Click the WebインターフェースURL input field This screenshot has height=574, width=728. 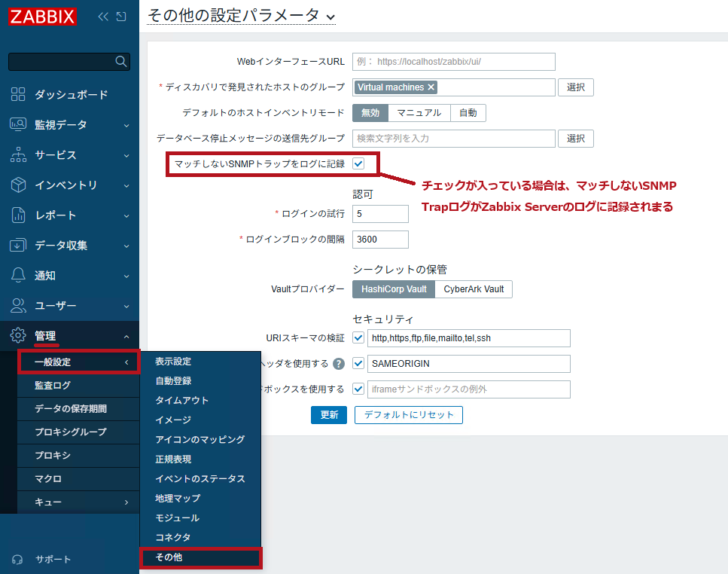(454, 61)
